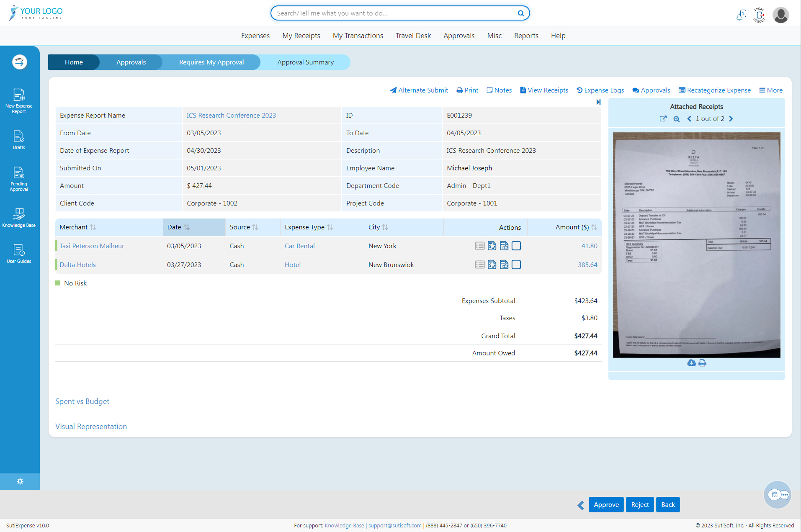Sort table by Date column
Image resolution: width=801 pixels, height=532 pixels.
coord(187,227)
